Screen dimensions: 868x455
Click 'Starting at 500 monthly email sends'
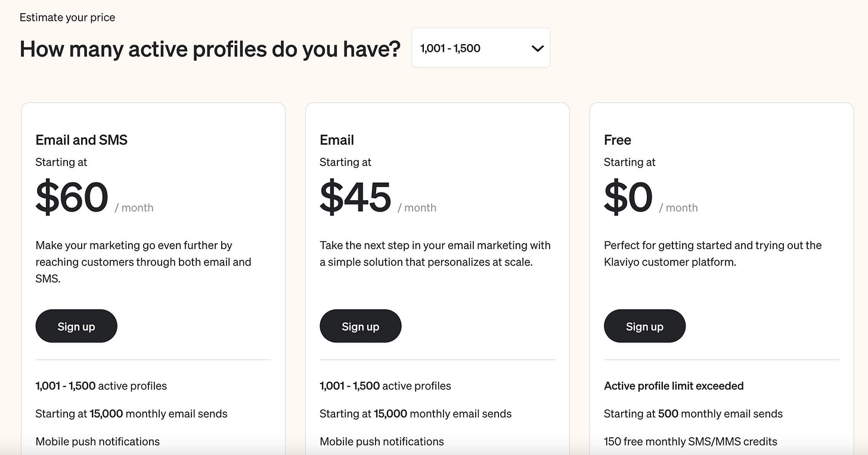point(693,413)
